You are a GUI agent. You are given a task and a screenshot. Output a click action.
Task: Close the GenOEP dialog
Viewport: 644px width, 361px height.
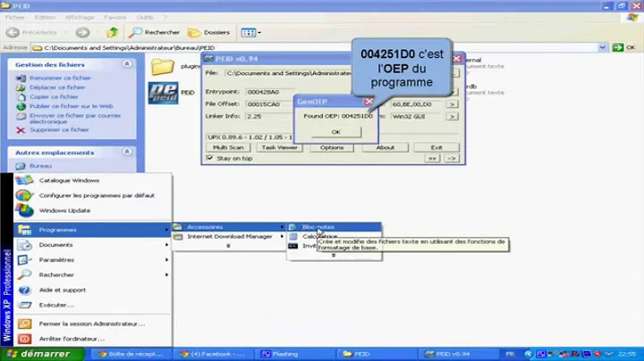pyautogui.click(x=369, y=101)
